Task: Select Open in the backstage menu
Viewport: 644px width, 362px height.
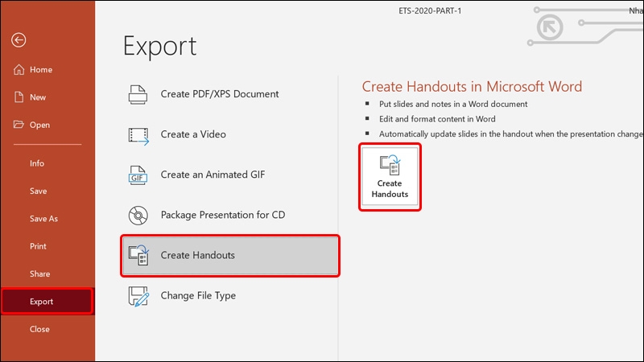Action: 39,125
